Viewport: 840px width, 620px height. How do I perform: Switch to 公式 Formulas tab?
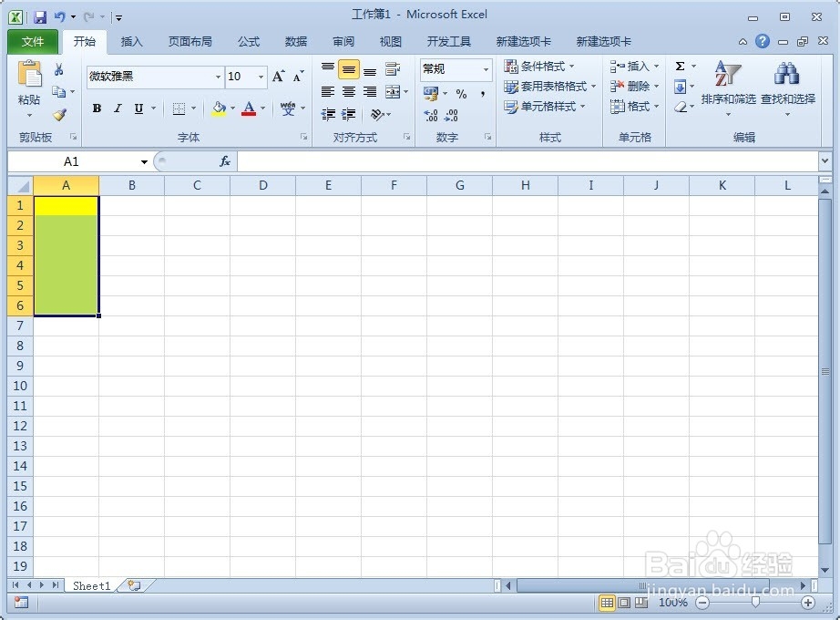(x=249, y=42)
